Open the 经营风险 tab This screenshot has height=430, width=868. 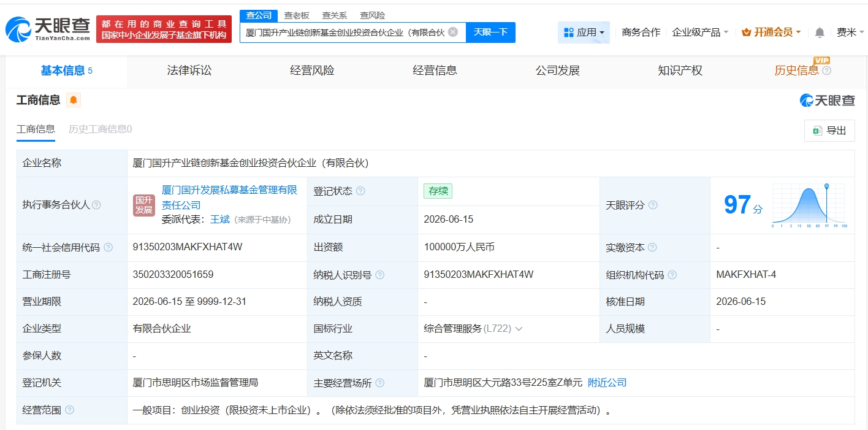point(312,71)
